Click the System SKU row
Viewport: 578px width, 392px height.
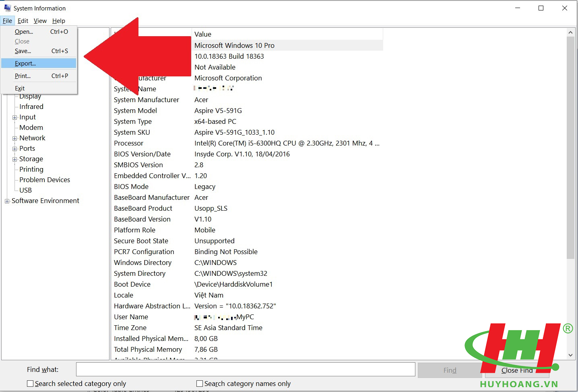click(x=247, y=132)
